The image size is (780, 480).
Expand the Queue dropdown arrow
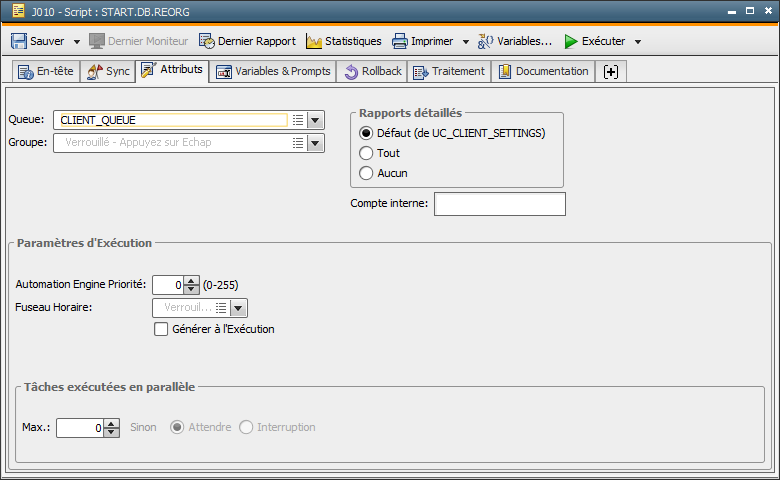pos(315,120)
